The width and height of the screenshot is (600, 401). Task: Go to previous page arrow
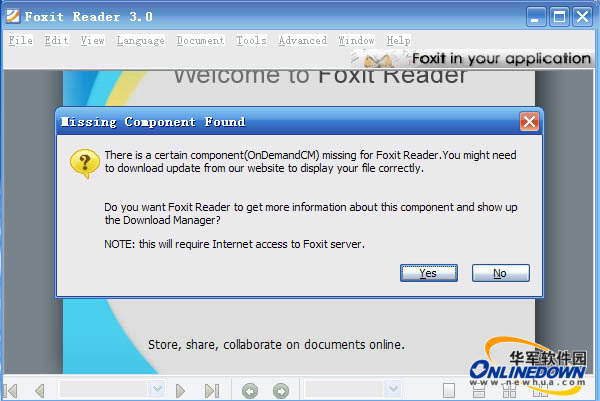click(x=40, y=391)
